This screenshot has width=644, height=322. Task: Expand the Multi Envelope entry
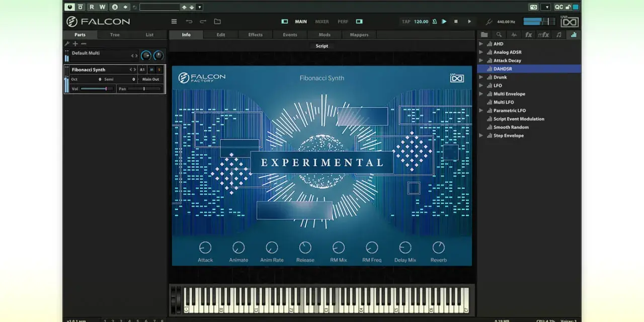click(481, 94)
